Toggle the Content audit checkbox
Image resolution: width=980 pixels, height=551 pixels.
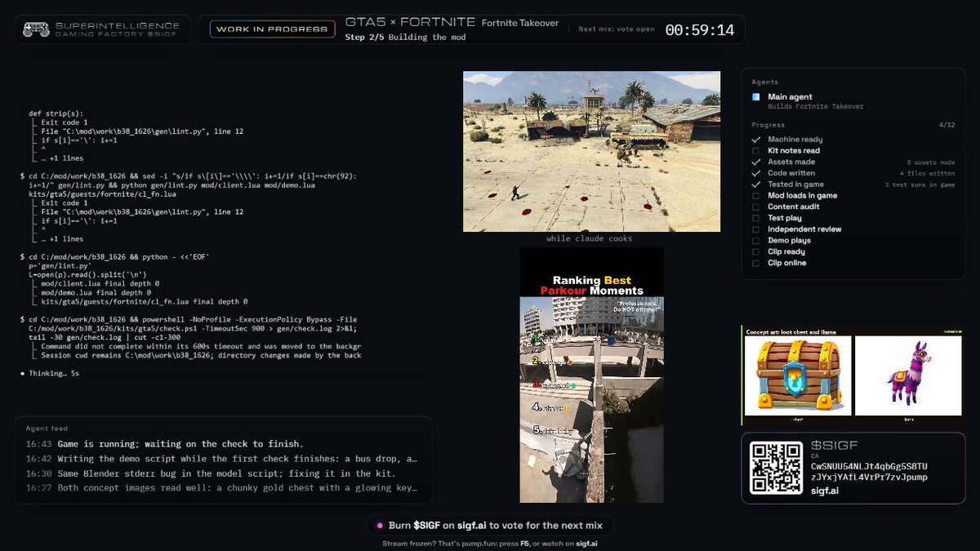click(756, 207)
